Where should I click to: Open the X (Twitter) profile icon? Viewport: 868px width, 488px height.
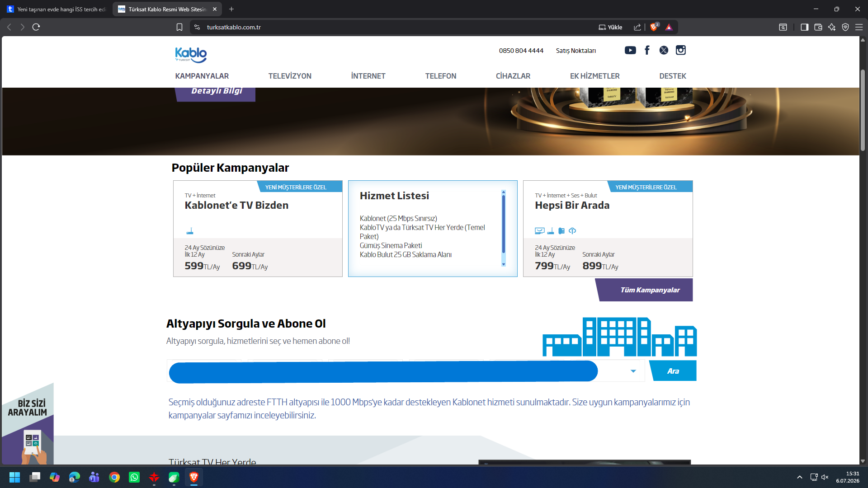(x=664, y=50)
